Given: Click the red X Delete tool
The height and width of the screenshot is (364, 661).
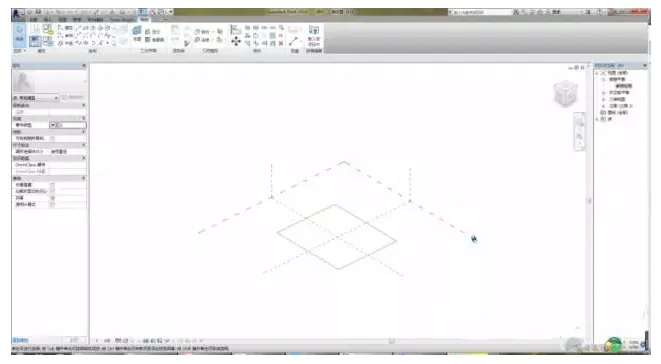Looking at the screenshot, I should point(281,43).
